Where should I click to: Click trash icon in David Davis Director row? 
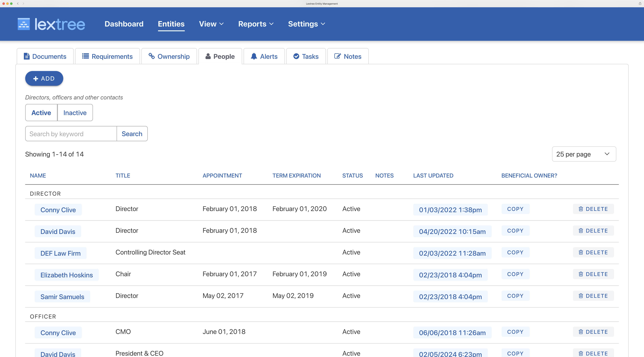click(581, 231)
